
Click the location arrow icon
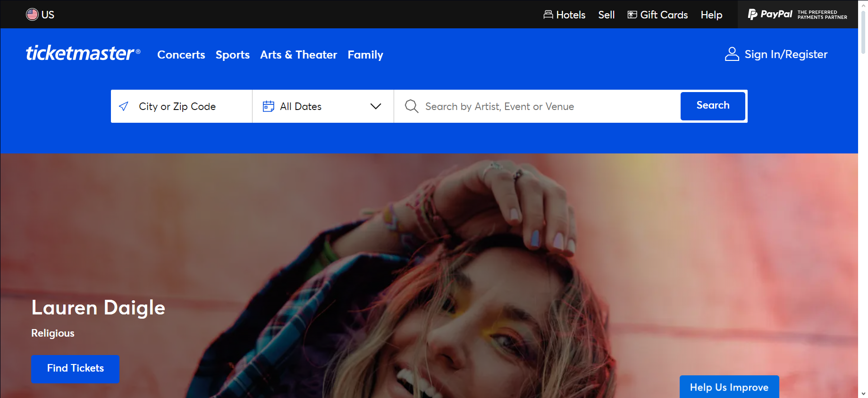(x=124, y=106)
